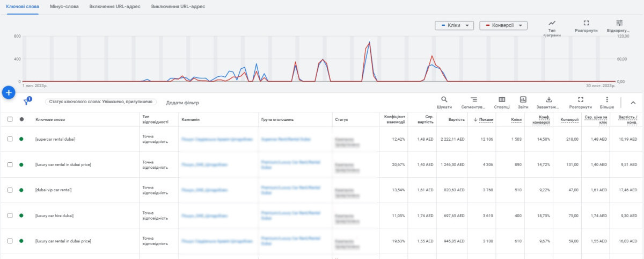Viewport: 644px width, 259px height.
Task: Click the keyword status filter chip
Action: tap(101, 102)
